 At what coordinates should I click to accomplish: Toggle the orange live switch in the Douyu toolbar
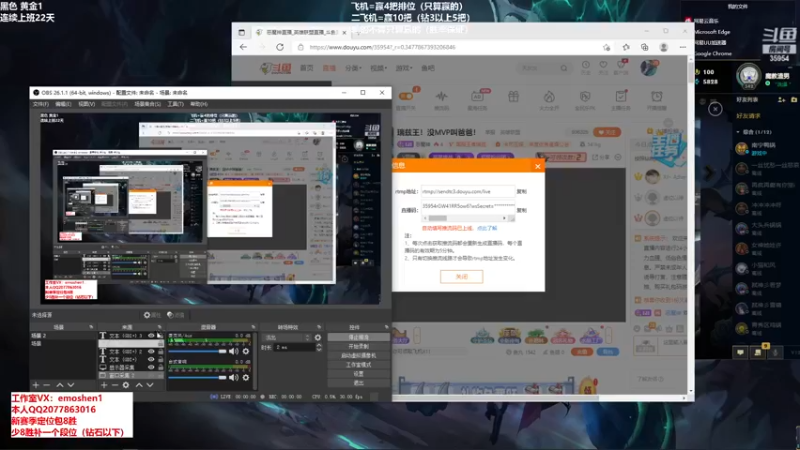click(406, 96)
